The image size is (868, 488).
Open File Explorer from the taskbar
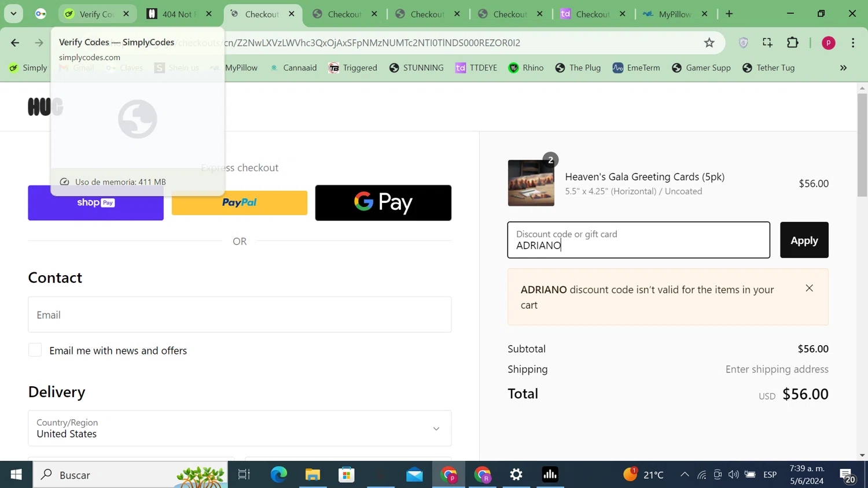312,475
